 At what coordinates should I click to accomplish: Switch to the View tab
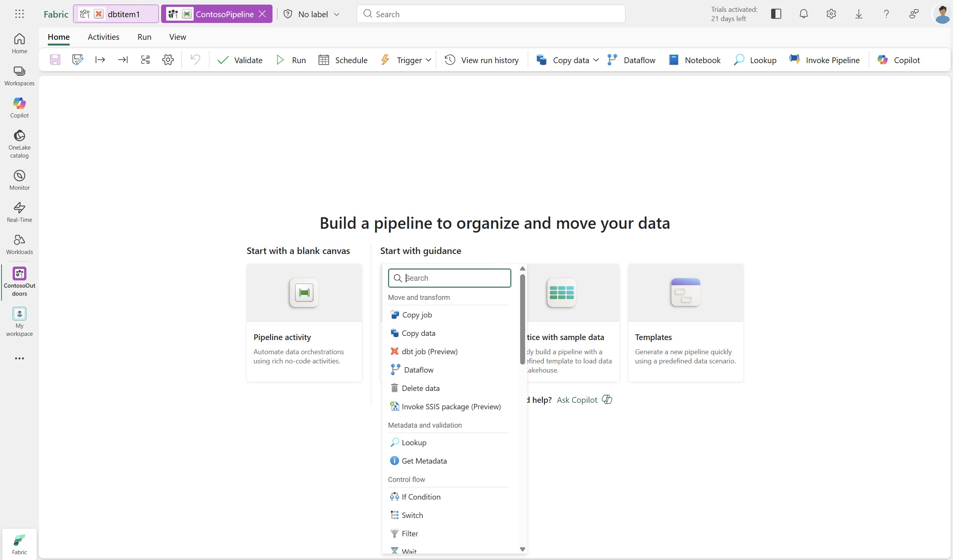point(178,37)
